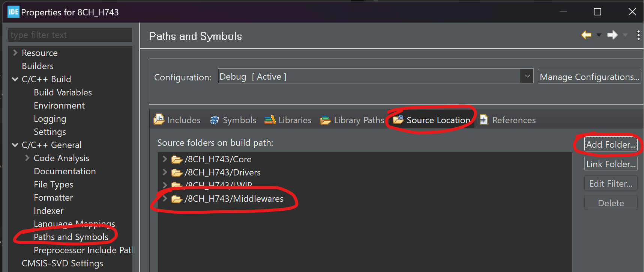Collapse the C/C++ Build tree section
This screenshot has width=644, height=272.
click(15, 79)
